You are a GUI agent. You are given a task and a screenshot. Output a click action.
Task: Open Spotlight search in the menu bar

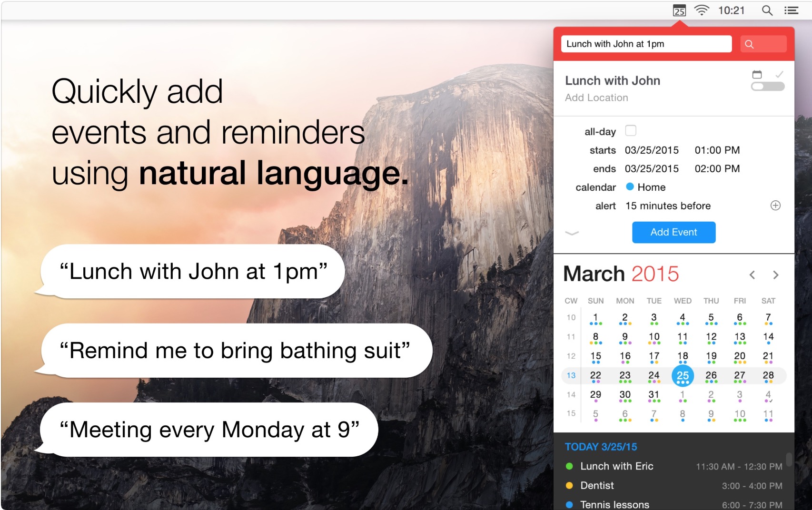tap(767, 10)
